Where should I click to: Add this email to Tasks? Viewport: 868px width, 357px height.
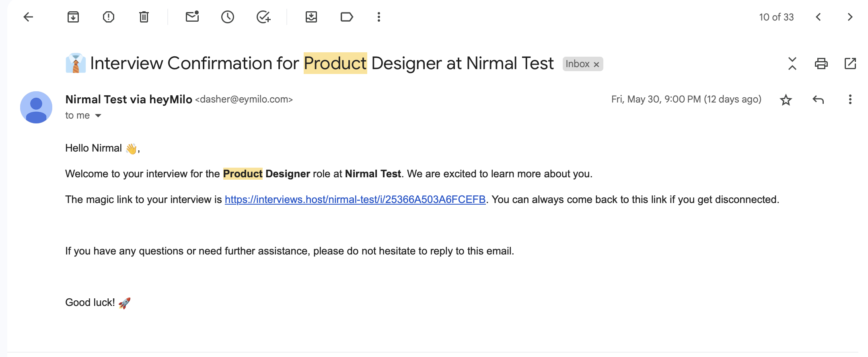click(x=263, y=17)
